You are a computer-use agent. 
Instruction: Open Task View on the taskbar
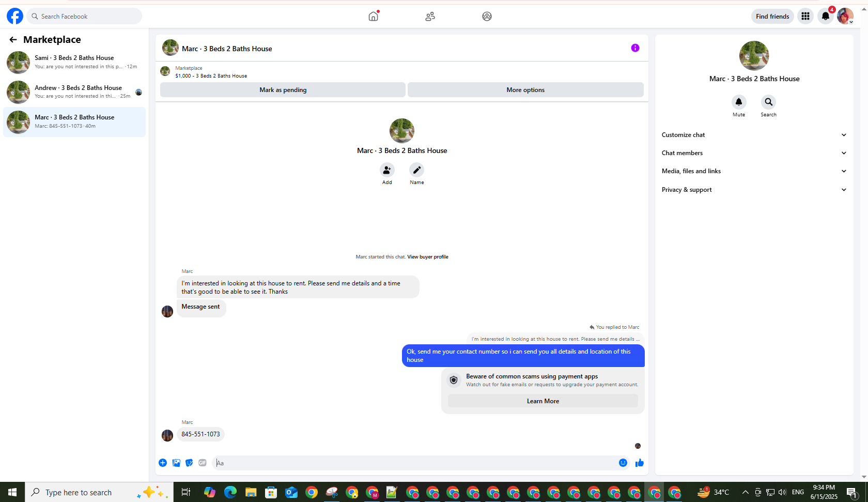[x=186, y=492]
